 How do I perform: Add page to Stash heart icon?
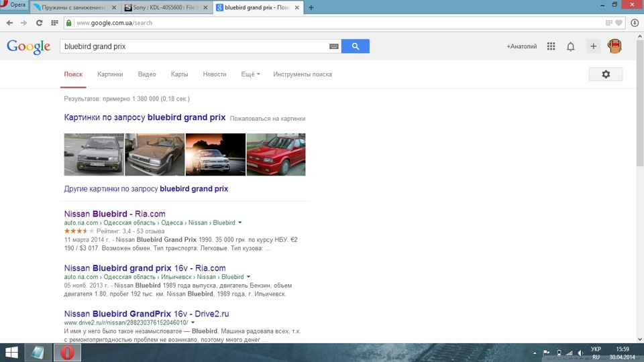[619, 23]
